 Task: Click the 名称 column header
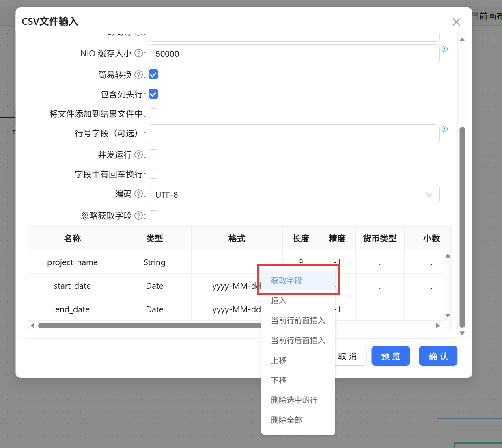click(x=73, y=238)
